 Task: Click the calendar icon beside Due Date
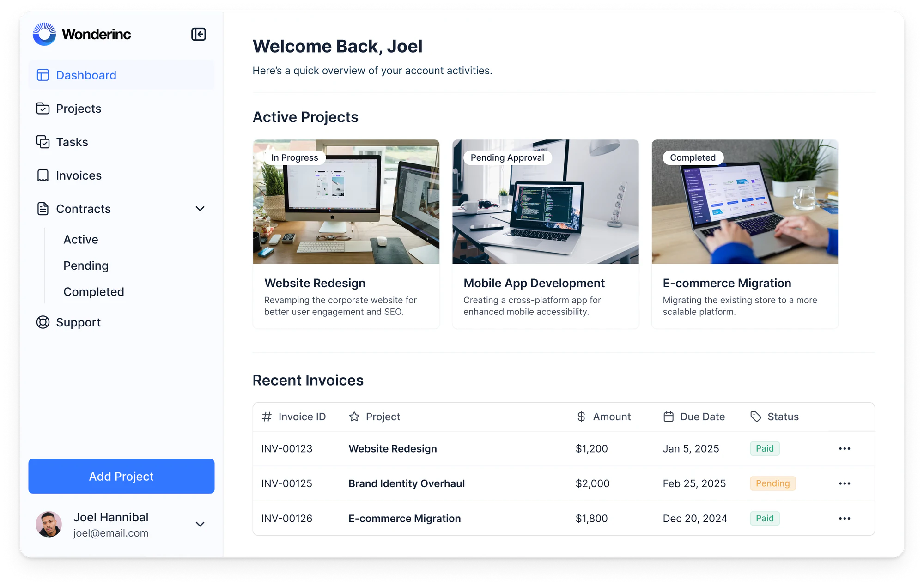pyautogui.click(x=669, y=417)
